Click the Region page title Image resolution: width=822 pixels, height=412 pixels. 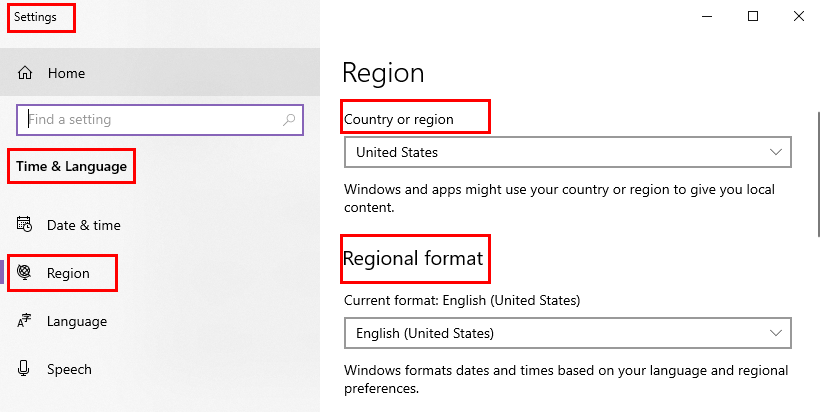coord(383,73)
